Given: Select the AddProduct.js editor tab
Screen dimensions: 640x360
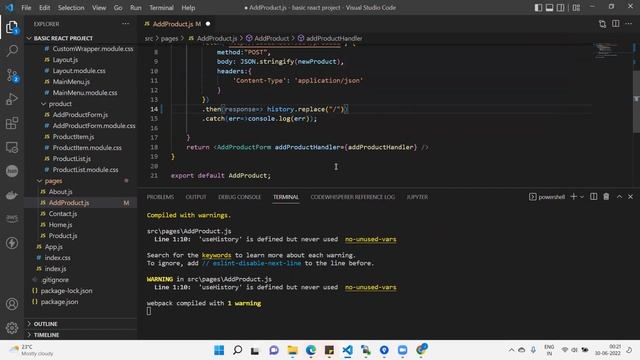Looking at the screenshot, I should pyautogui.click(x=177, y=24).
